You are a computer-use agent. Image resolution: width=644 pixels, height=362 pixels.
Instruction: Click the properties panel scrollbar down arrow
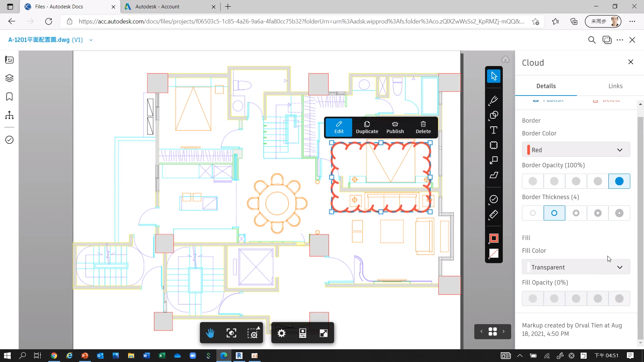[x=640, y=343]
